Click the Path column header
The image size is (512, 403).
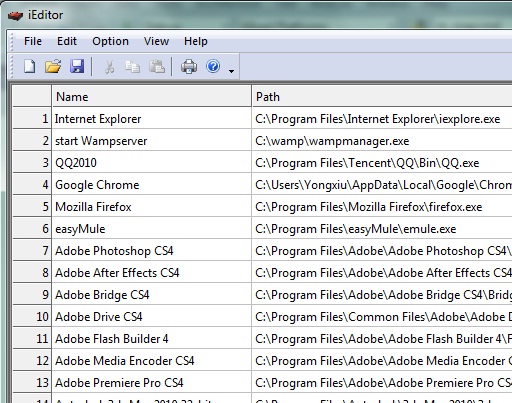(382, 97)
